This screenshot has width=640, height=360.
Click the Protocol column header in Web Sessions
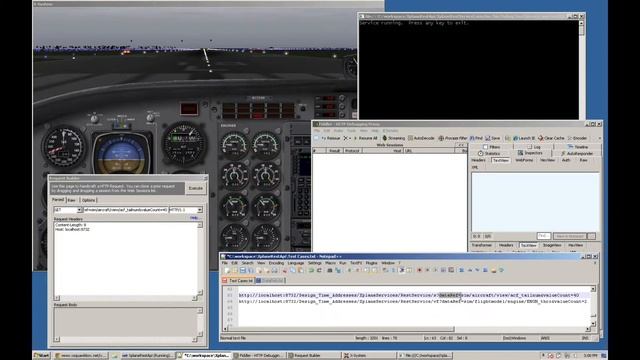click(x=352, y=151)
